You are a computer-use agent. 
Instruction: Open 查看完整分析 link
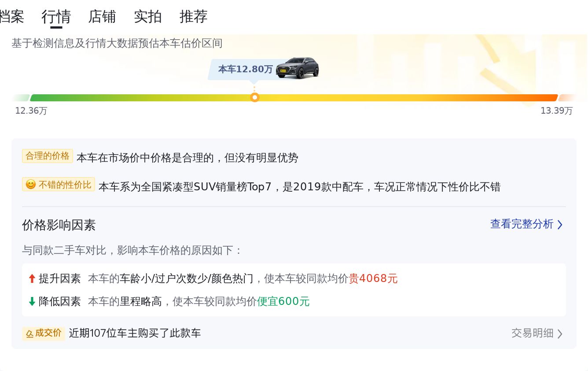pos(522,224)
